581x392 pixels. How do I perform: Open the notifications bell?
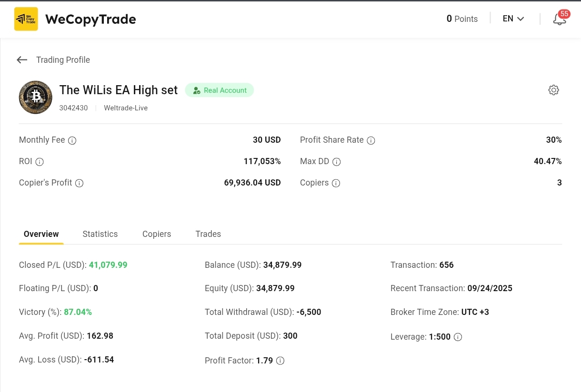pos(560,20)
